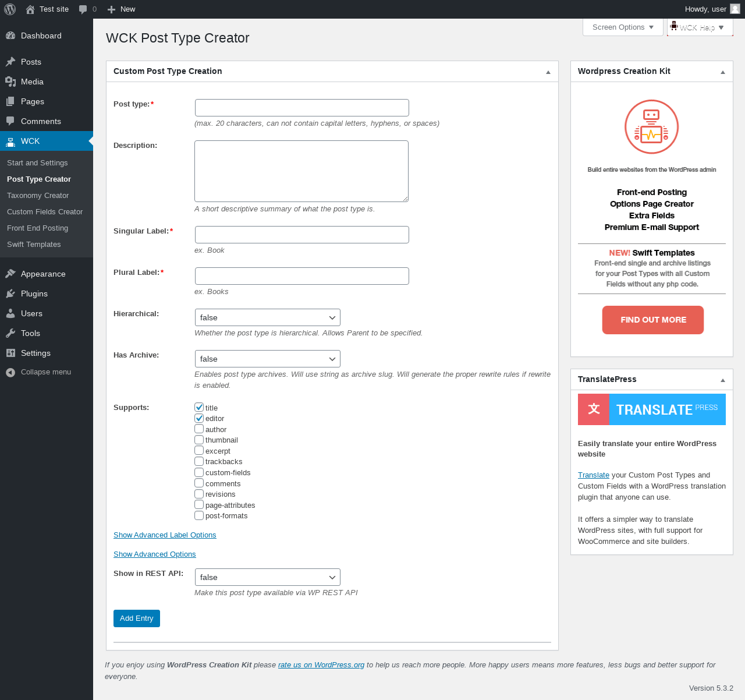Uncheck the editor support checkbox
745x700 pixels.
point(199,418)
